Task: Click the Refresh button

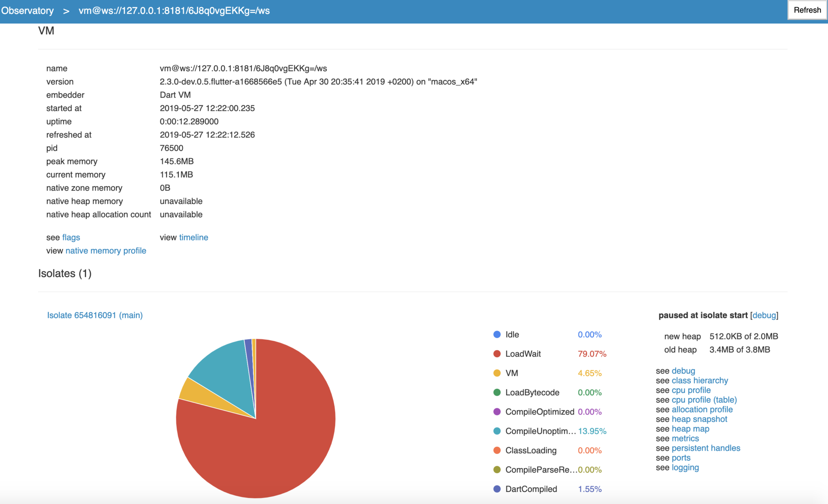Action: (807, 10)
